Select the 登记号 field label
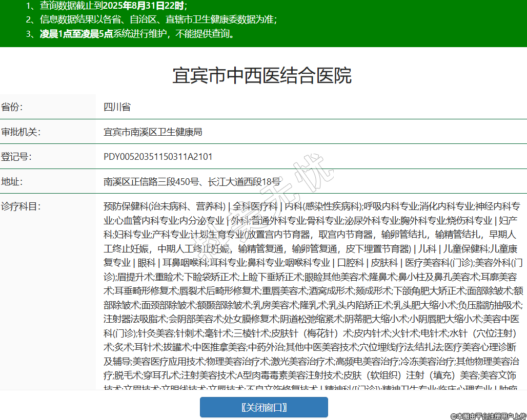 [16, 157]
